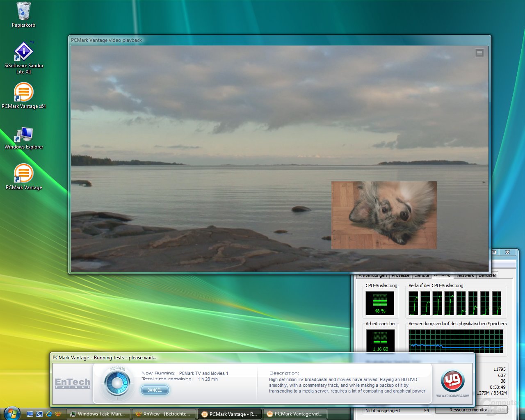Screen dimensions: 525x420
Task: Open the Ressourcenmonitor button in Task Manager
Action: coord(470,410)
